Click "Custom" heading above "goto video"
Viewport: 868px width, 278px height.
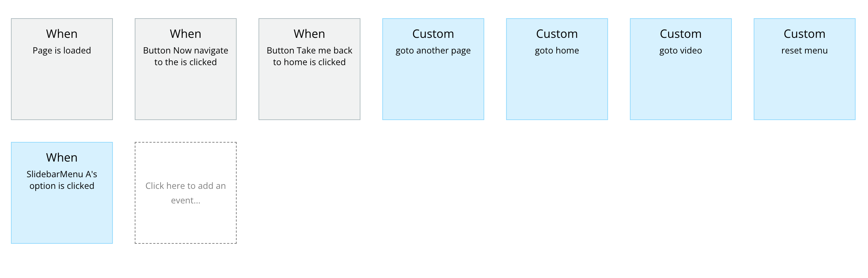681,34
